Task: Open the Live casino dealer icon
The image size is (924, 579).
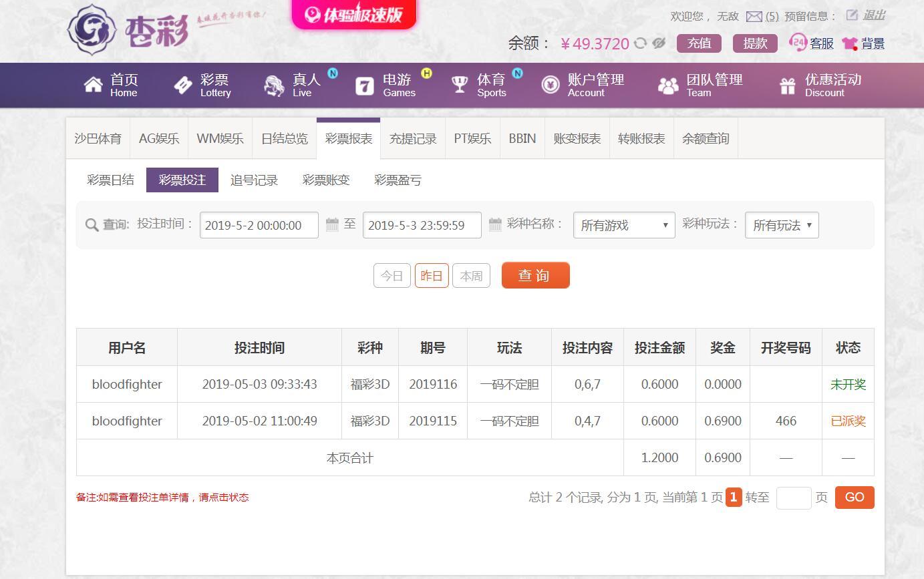Action: coord(274,85)
